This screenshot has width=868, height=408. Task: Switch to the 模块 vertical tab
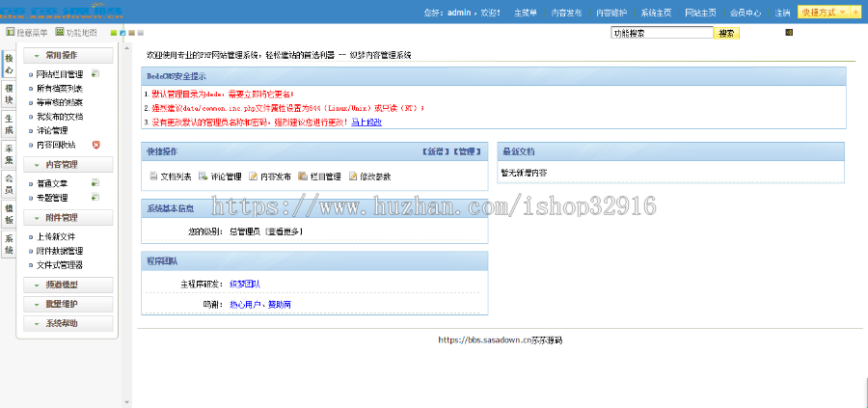coord(9,94)
